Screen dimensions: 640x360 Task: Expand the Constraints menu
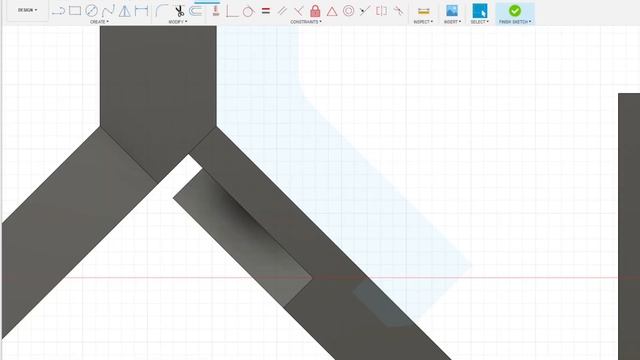click(x=306, y=22)
